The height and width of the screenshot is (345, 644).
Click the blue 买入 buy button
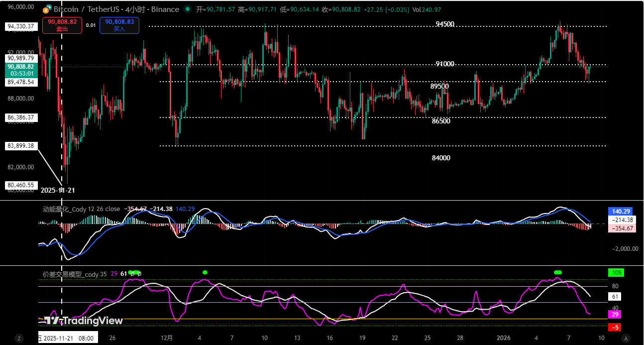click(x=119, y=25)
